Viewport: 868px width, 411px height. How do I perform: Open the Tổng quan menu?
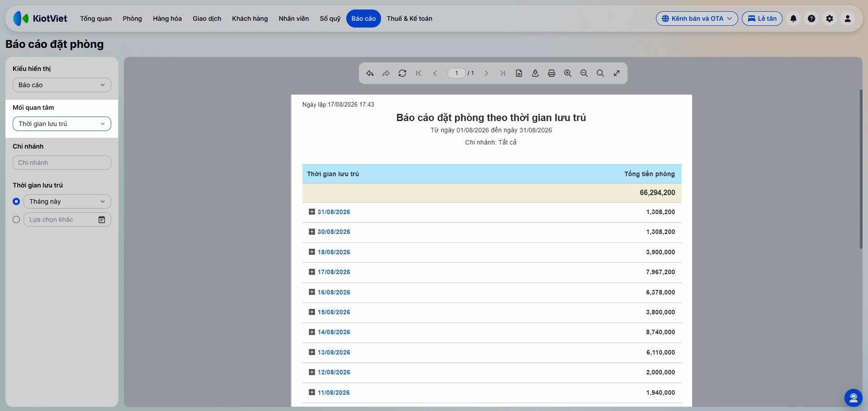96,19
